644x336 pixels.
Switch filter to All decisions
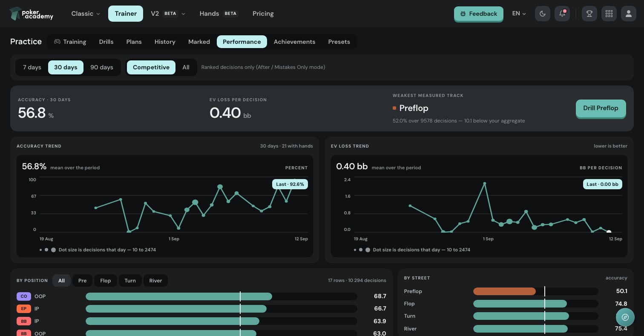[x=186, y=67]
